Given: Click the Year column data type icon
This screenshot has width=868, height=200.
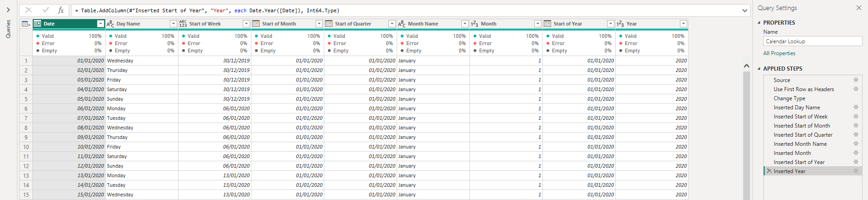Looking at the screenshot, I should (x=620, y=24).
